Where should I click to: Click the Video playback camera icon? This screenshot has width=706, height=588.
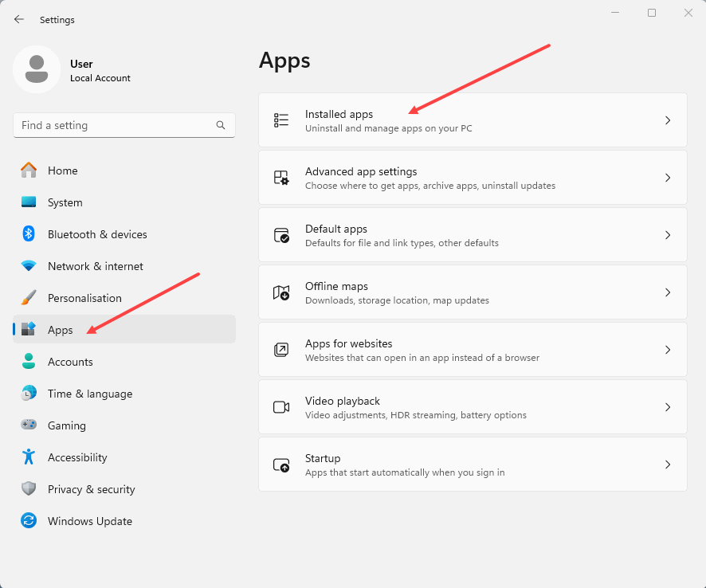281,407
